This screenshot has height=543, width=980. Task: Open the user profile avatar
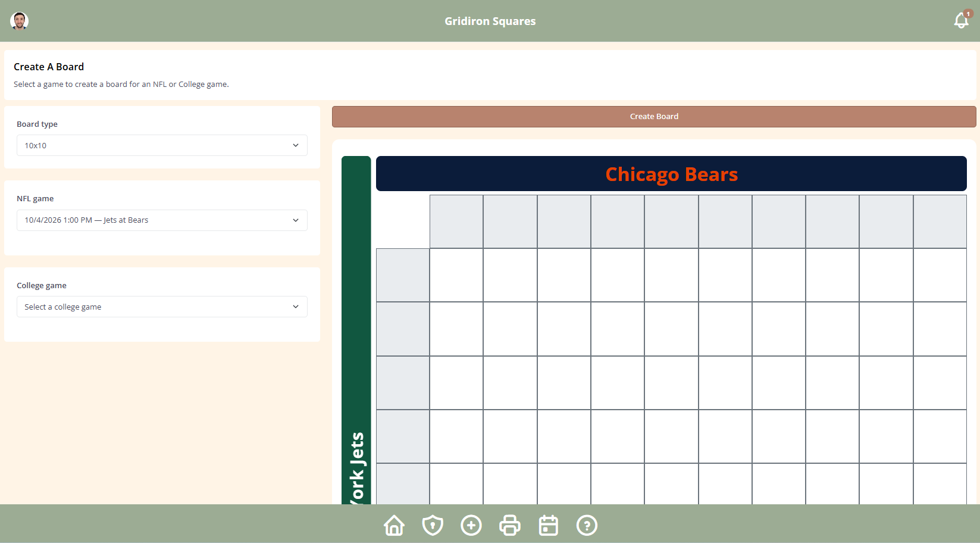tap(20, 21)
